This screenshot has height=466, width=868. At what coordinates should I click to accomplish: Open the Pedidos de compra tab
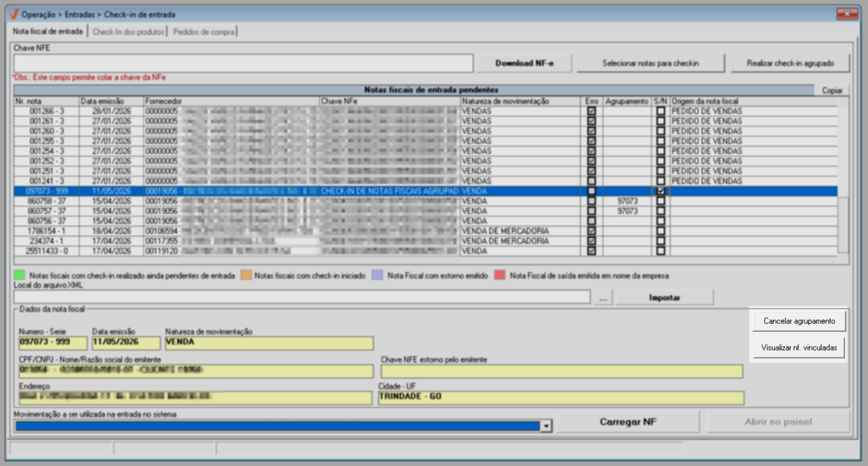click(x=203, y=32)
